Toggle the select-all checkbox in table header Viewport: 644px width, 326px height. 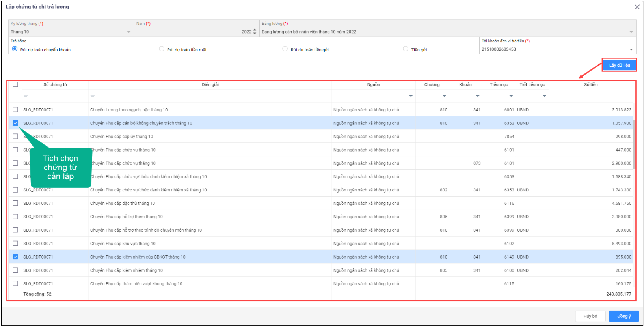[15, 84]
